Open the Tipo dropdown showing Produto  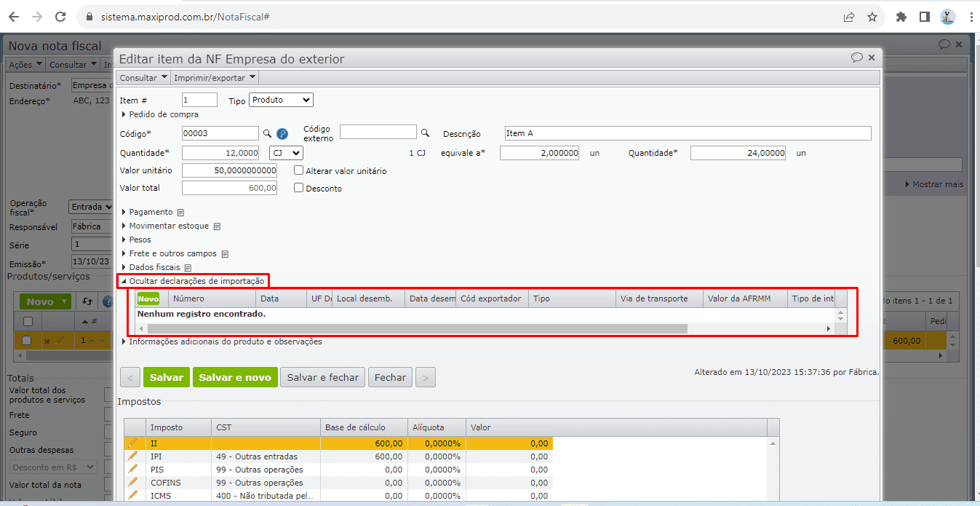(281, 100)
